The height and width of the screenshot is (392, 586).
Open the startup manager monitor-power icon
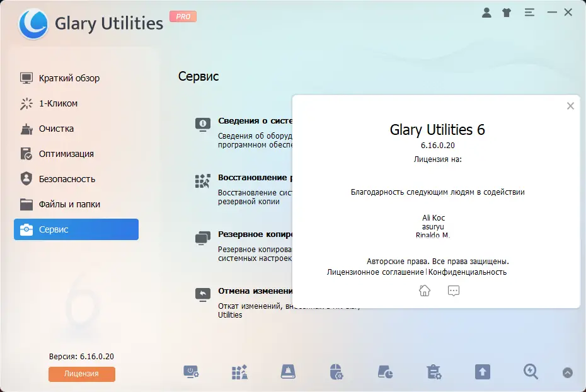tap(191, 372)
